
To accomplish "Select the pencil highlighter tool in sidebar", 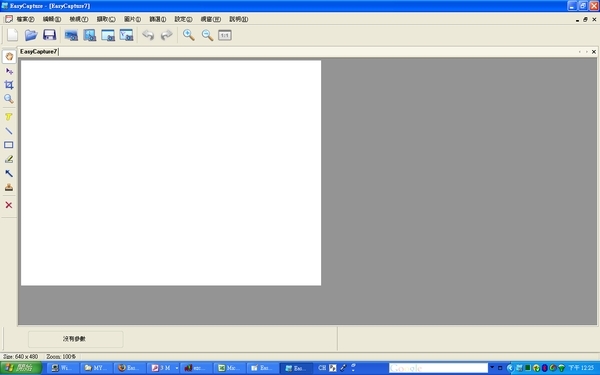I will [x=9, y=159].
